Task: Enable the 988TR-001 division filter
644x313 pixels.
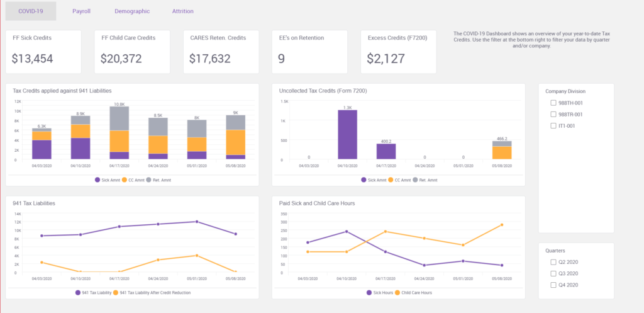Action: (553, 115)
